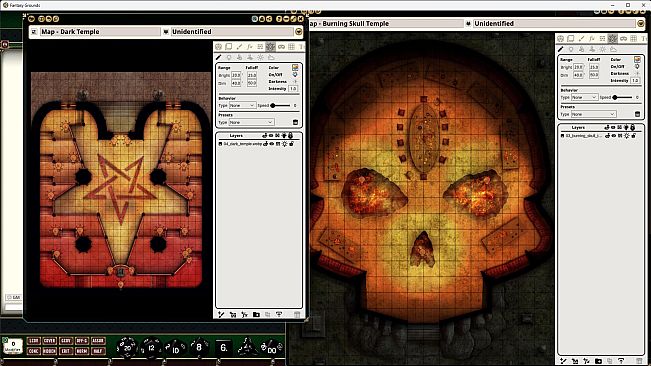Viewport: 651px width, 366px height.
Task: Delete preset with trash icon in Dark Temple panel
Action: pyautogui.click(x=295, y=122)
